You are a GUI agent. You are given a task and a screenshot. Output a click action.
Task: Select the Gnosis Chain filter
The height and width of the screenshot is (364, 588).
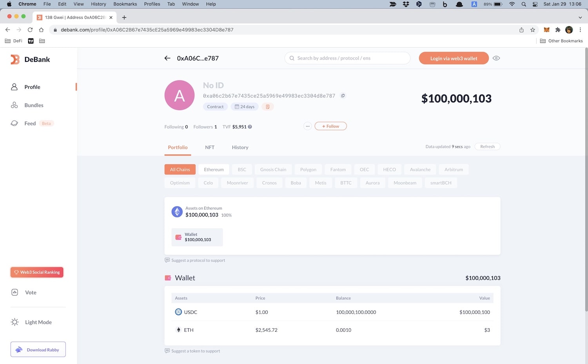[273, 169]
